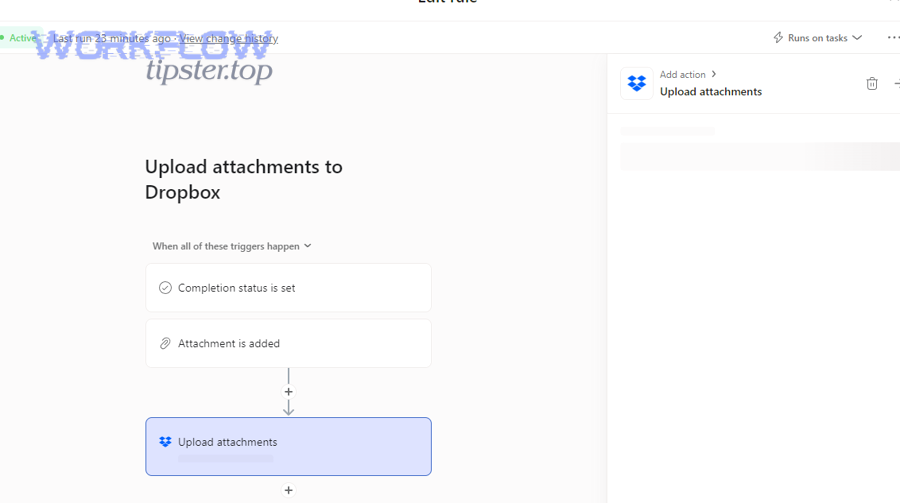This screenshot has height=503, width=900.
Task: Go back to Add action breadcrumb
Action: [682, 75]
